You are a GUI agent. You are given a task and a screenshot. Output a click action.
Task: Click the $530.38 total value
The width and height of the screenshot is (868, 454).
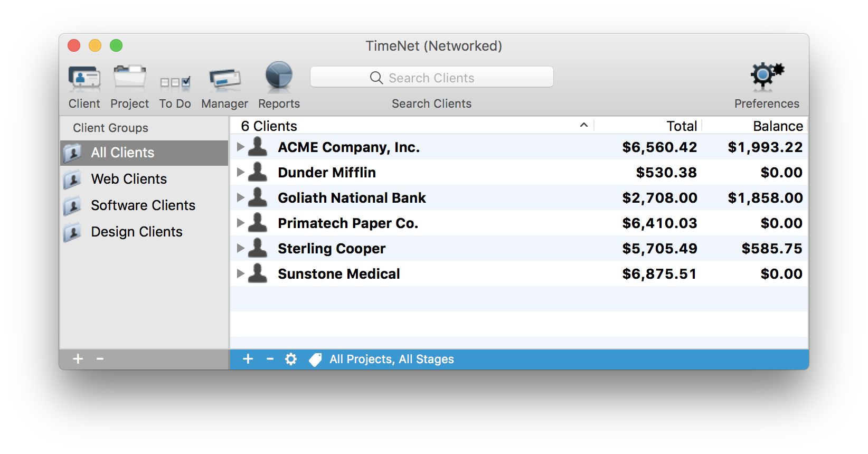tap(666, 173)
